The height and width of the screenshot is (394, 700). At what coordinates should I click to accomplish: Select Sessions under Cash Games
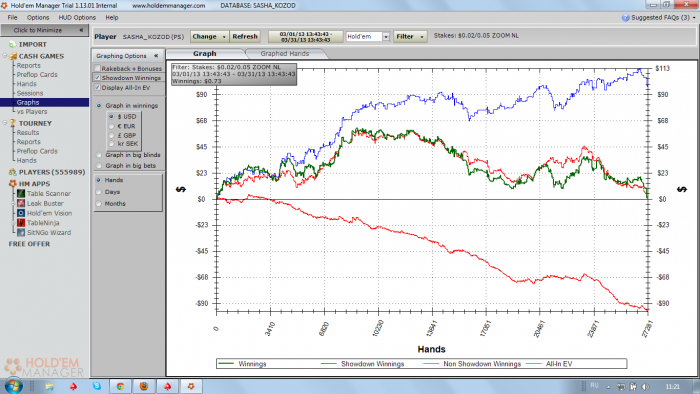point(30,93)
